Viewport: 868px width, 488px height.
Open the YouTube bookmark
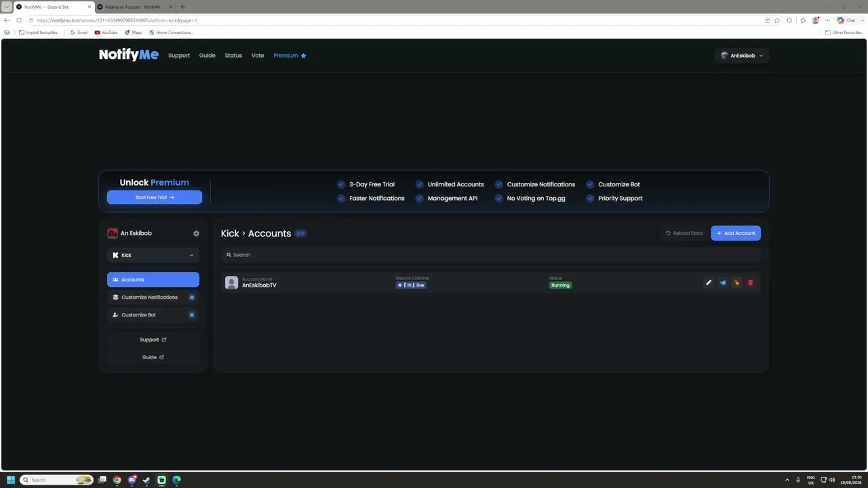pos(106,33)
